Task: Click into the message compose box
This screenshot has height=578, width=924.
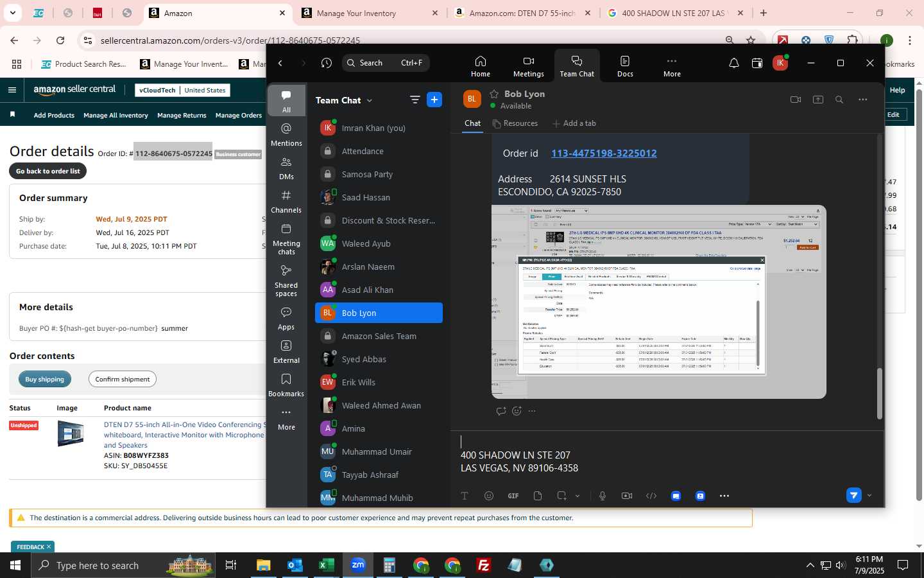Action: click(667, 456)
